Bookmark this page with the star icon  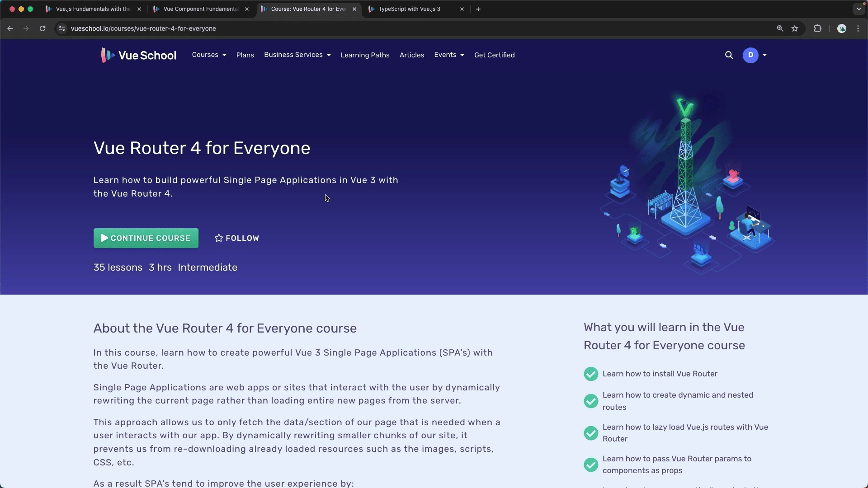[795, 28]
